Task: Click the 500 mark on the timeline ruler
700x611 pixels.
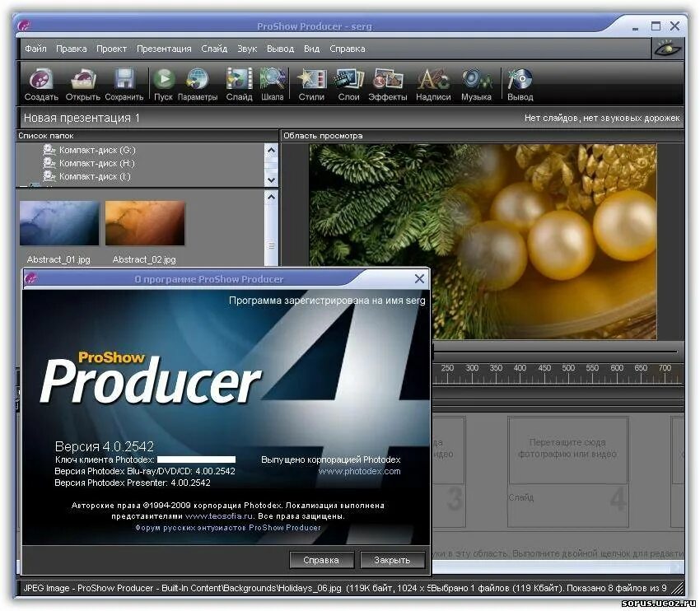Action: (568, 368)
